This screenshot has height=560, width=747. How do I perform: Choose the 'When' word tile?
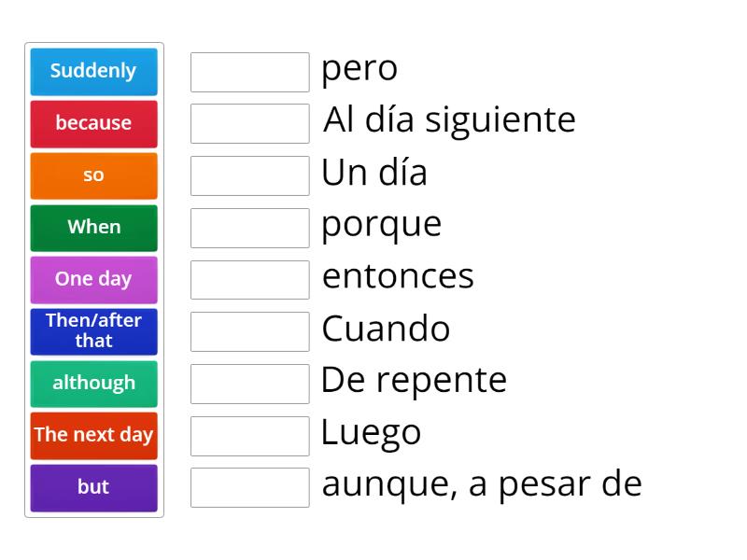tap(93, 228)
